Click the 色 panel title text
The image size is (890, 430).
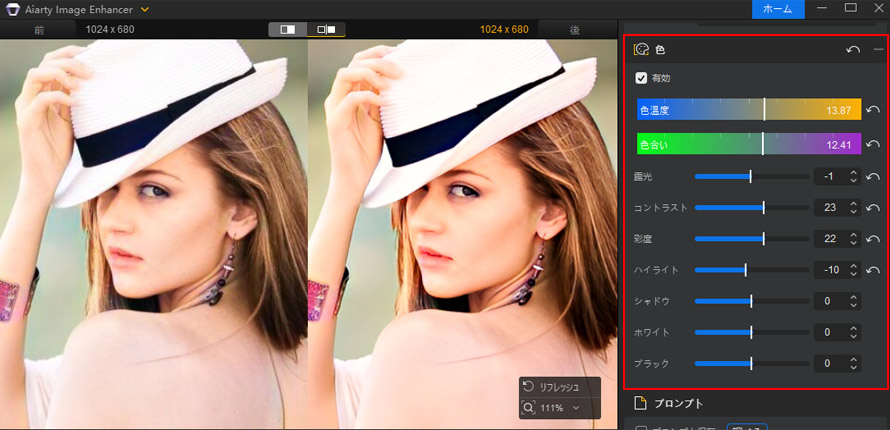coord(660,50)
